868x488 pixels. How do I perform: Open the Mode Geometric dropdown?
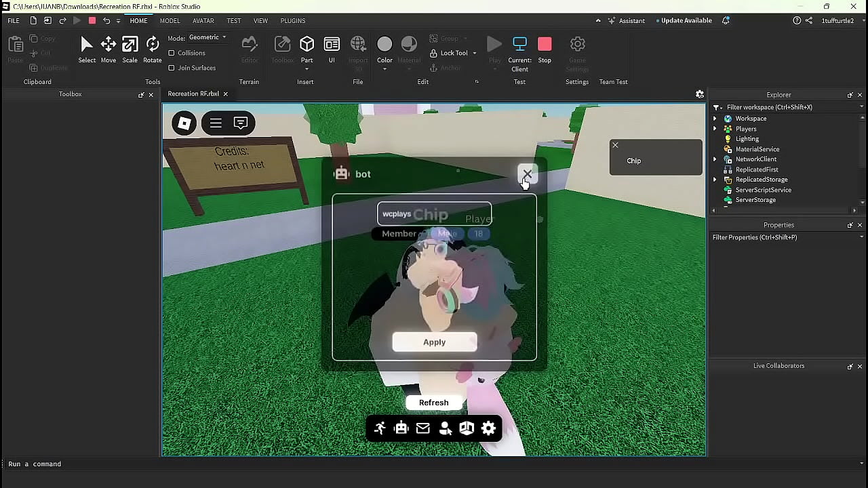click(x=207, y=37)
